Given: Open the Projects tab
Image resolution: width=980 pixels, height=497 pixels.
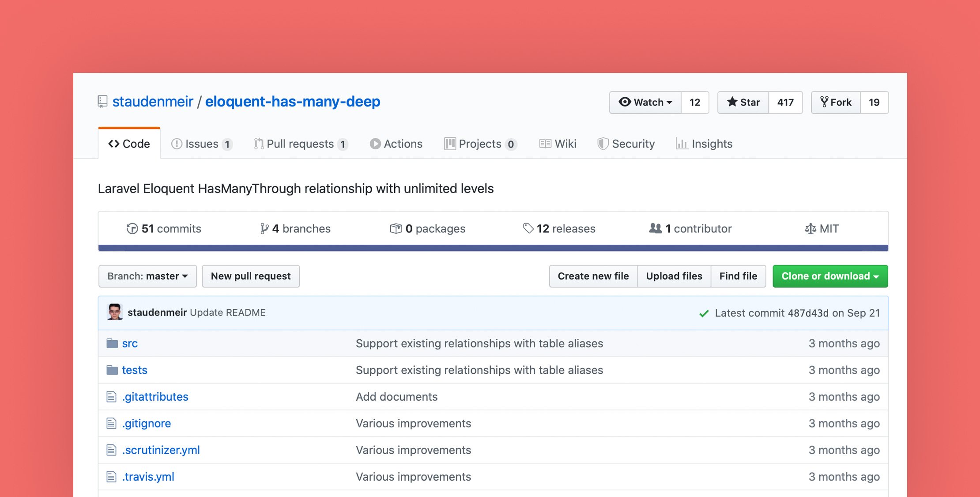Looking at the screenshot, I should click(480, 144).
